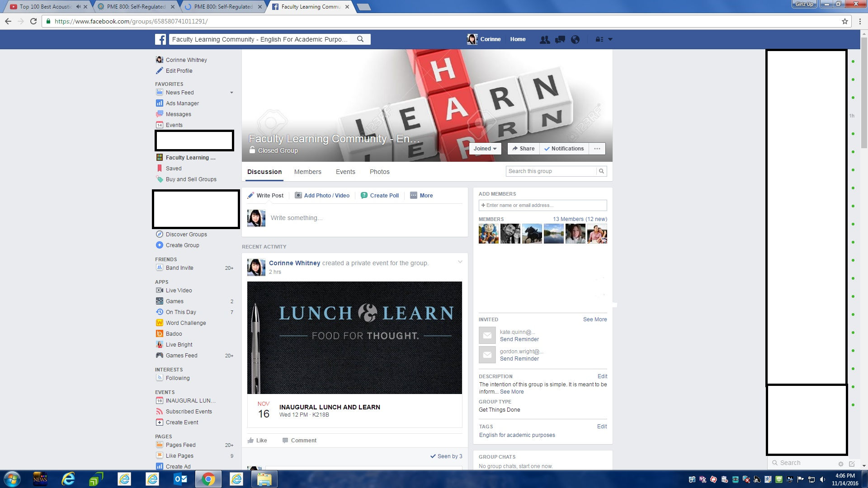Open Discover Groups

(186, 235)
